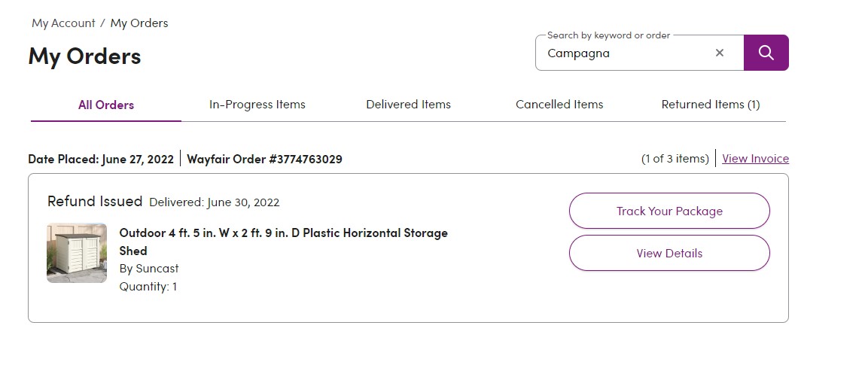Click the Track Your Package button
Viewport: 868px width, 371px height.
[669, 211]
